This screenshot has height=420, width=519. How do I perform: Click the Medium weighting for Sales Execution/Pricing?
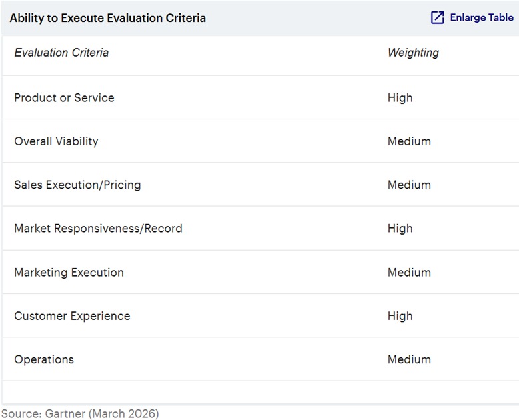tap(409, 185)
